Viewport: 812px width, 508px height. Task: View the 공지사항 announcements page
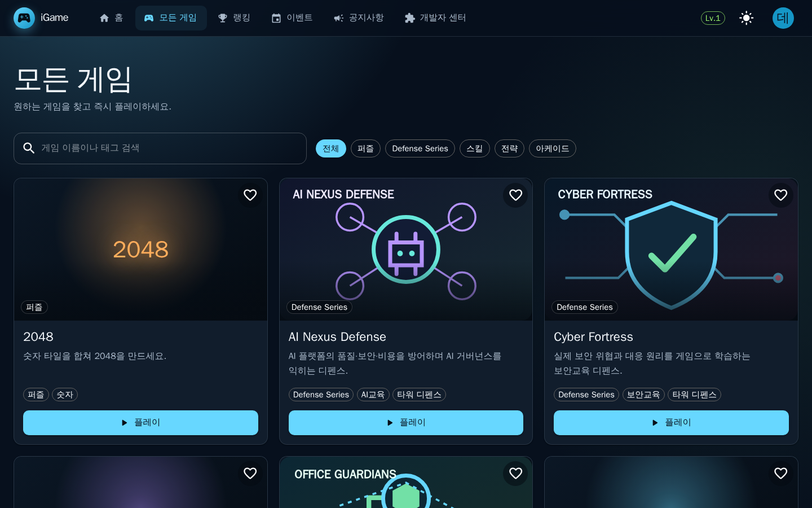click(x=359, y=18)
